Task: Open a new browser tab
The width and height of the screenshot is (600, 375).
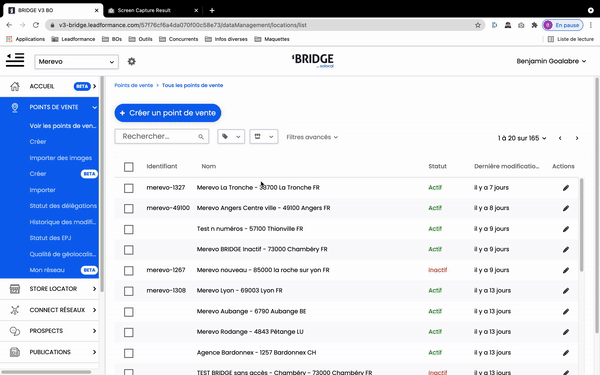Action: (x=212, y=10)
